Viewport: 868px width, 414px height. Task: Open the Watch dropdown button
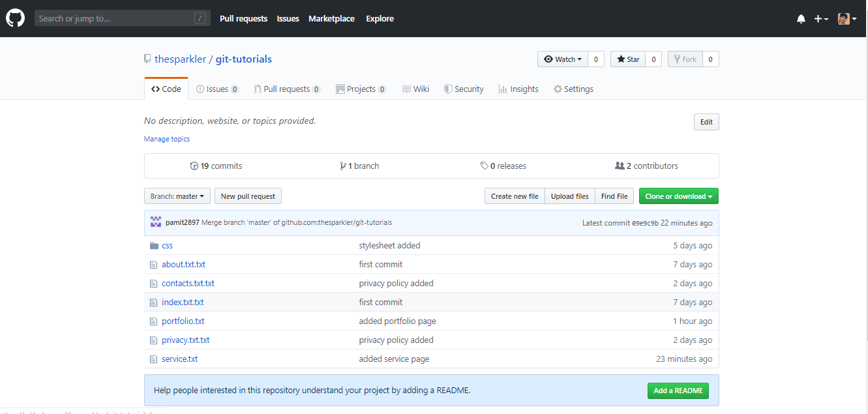(x=563, y=59)
